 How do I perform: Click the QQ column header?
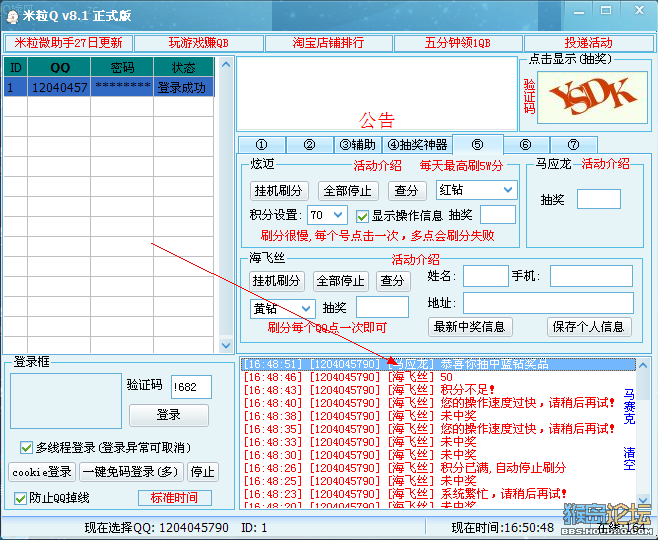(x=59, y=67)
